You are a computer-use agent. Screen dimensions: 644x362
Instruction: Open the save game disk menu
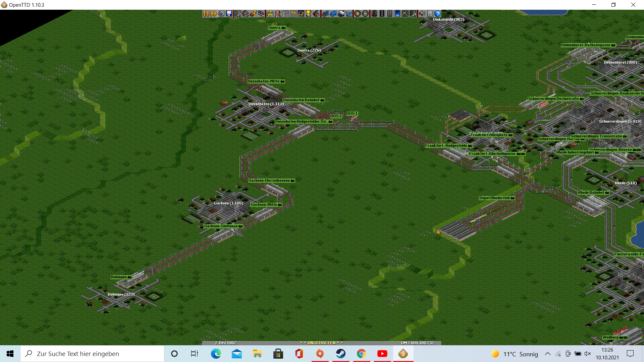[229, 14]
